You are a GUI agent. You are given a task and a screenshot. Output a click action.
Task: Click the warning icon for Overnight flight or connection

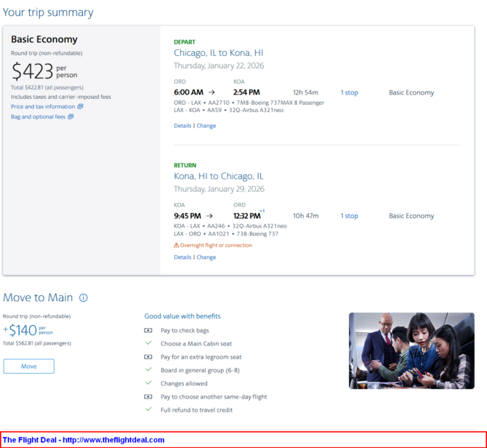pos(177,245)
